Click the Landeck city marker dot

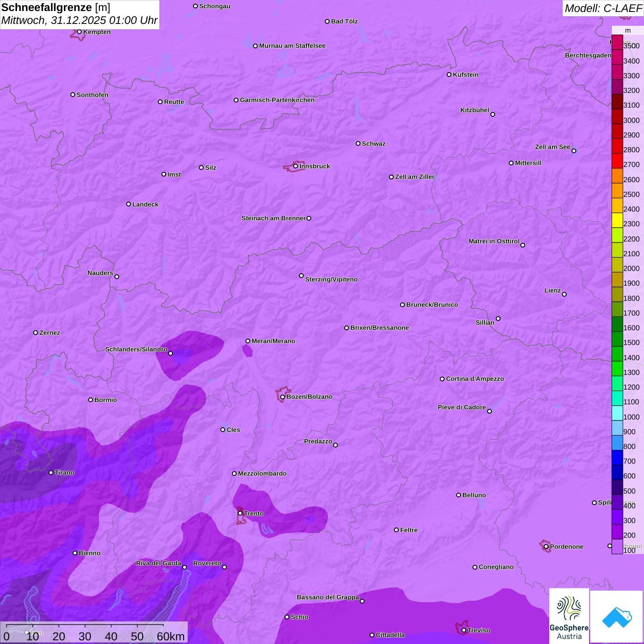129,204
